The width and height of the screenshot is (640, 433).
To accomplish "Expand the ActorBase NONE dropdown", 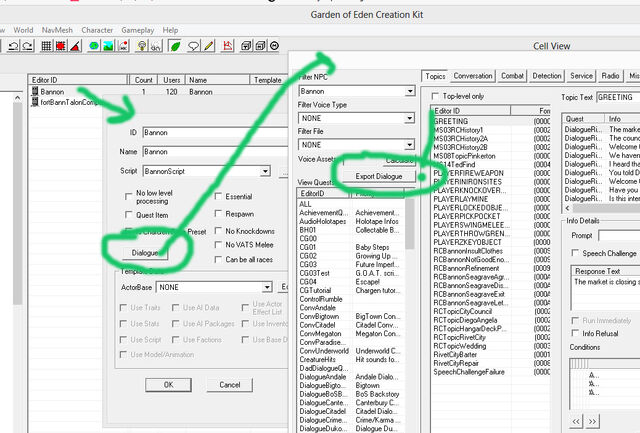I will pyautogui.click(x=267, y=287).
